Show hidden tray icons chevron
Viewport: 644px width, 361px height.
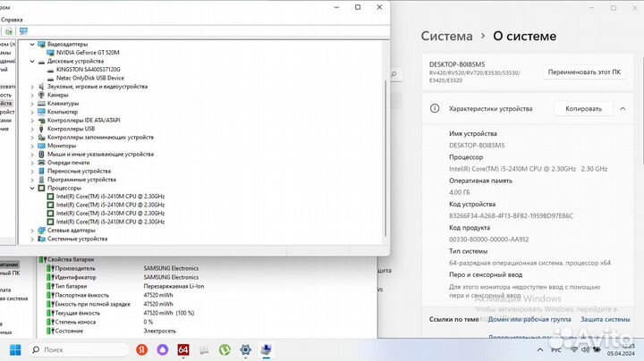[540, 350]
